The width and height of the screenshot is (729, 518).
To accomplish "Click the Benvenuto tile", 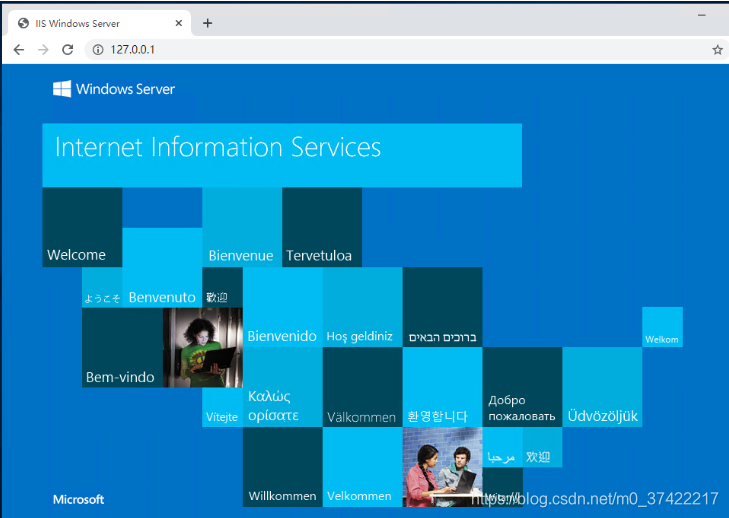I will pyautogui.click(x=162, y=267).
